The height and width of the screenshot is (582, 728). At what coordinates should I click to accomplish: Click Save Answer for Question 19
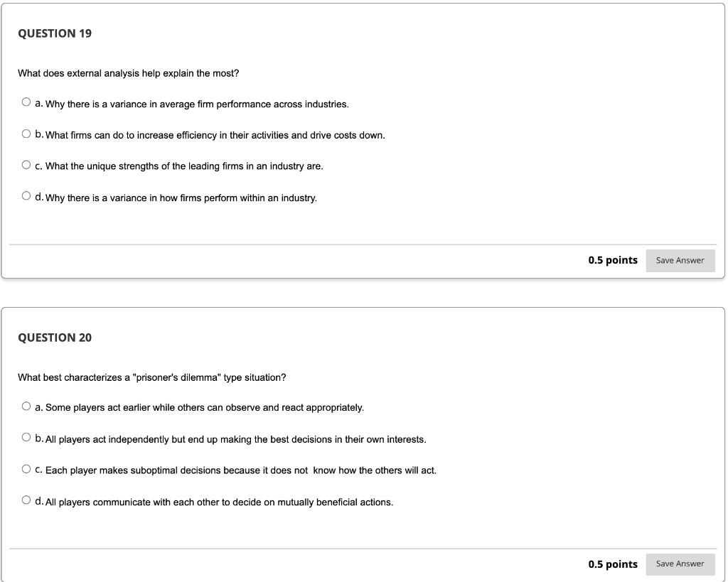[x=680, y=260]
